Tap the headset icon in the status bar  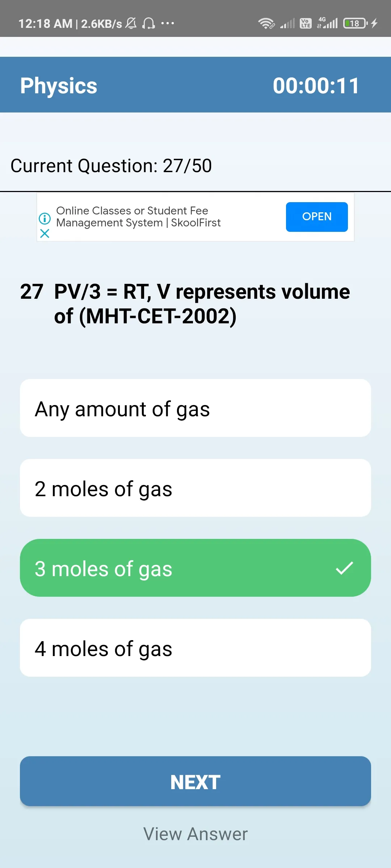point(149,23)
